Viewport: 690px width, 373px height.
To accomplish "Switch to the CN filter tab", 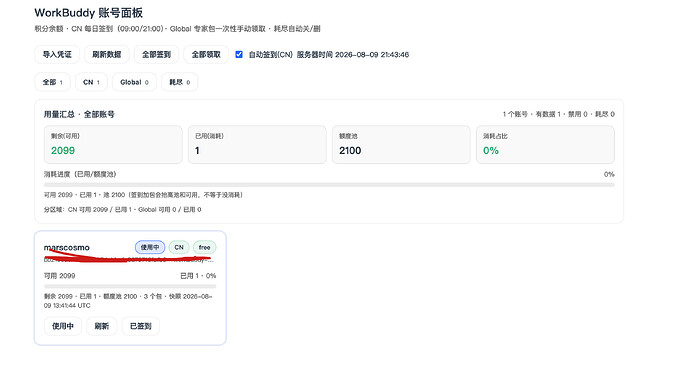I will click(x=91, y=82).
